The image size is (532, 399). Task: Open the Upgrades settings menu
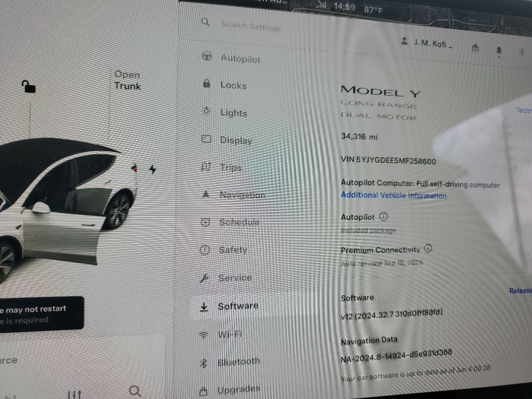click(229, 390)
